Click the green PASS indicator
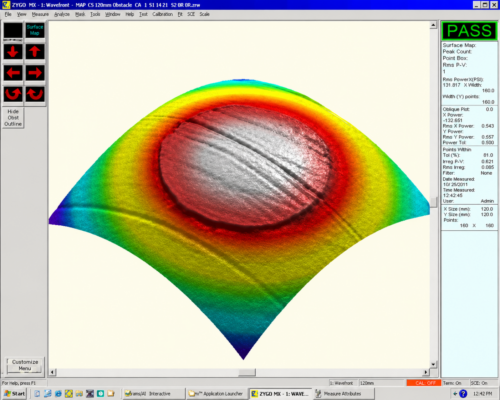The image size is (500, 400). (469, 31)
